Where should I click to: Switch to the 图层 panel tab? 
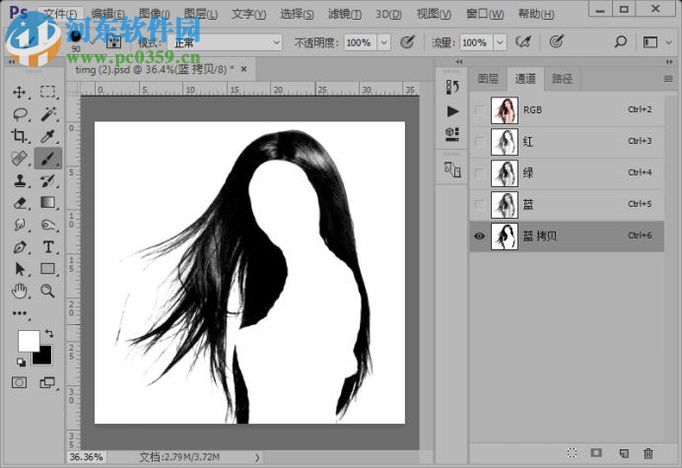pos(487,78)
